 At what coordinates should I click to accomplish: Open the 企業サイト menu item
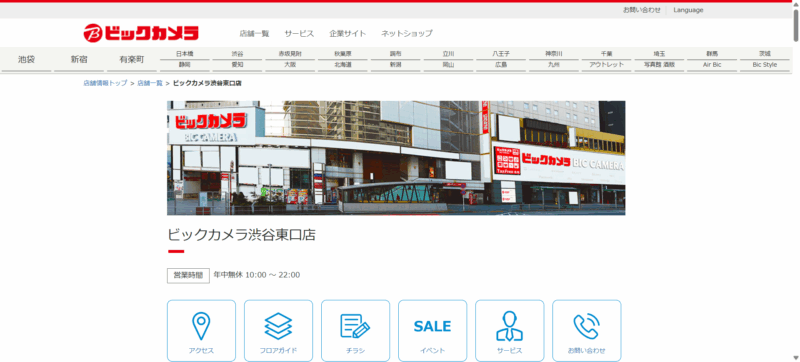[347, 34]
